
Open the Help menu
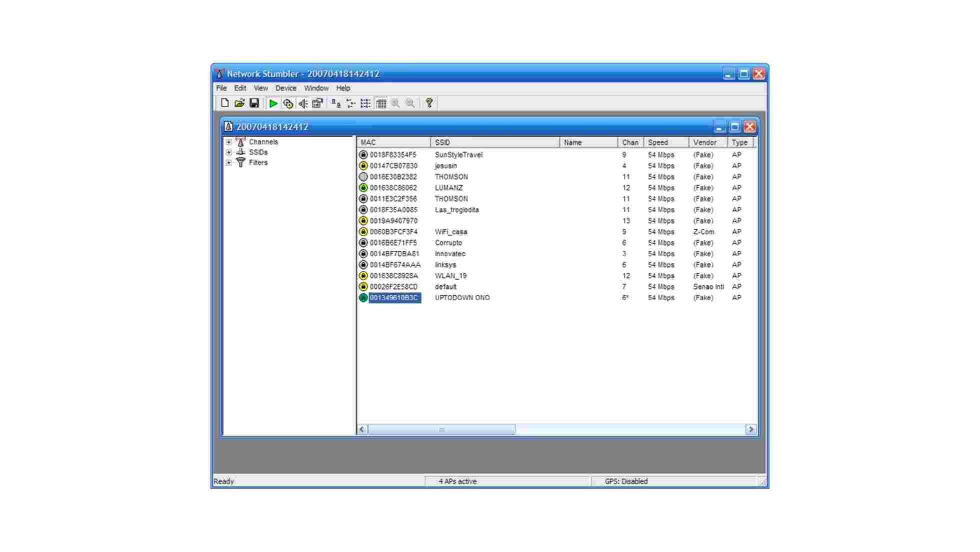(x=343, y=88)
